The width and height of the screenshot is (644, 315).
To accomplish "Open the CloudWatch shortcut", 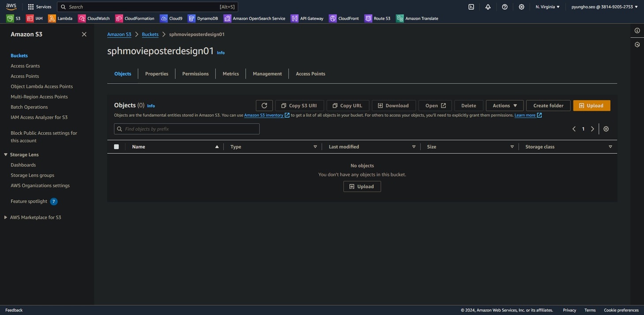I will [x=94, y=19].
